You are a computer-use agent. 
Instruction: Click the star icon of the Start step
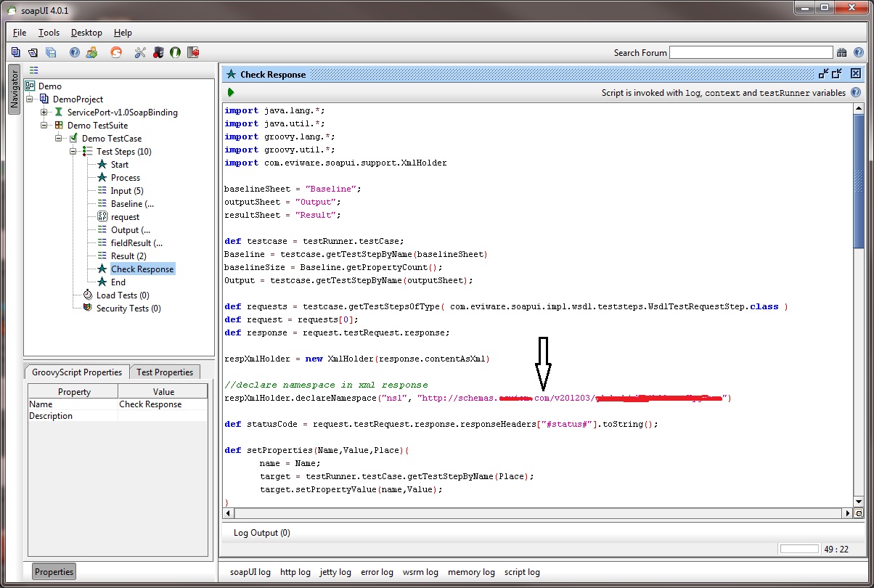[x=102, y=165]
